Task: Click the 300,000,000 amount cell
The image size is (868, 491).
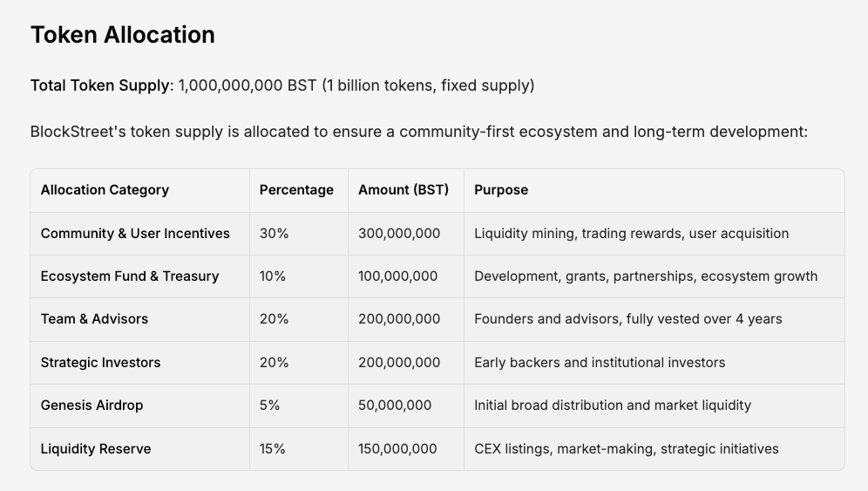Action: (x=399, y=234)
